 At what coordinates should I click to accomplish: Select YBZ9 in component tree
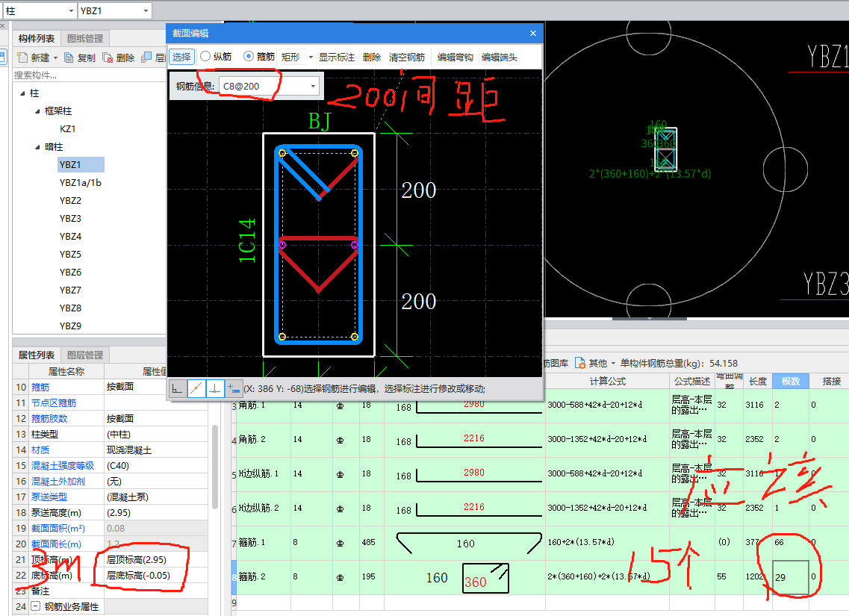coord(70,326)
